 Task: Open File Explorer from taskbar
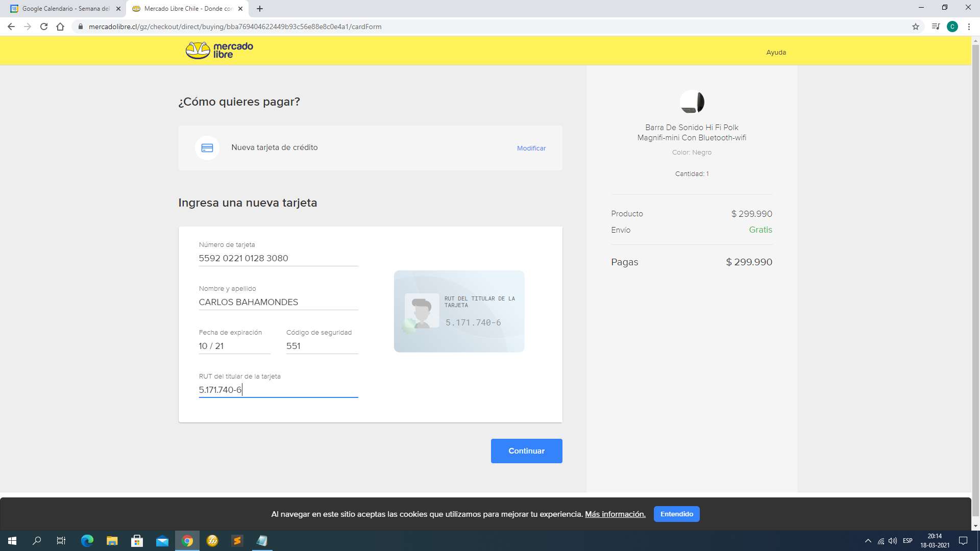click(112, 541)
